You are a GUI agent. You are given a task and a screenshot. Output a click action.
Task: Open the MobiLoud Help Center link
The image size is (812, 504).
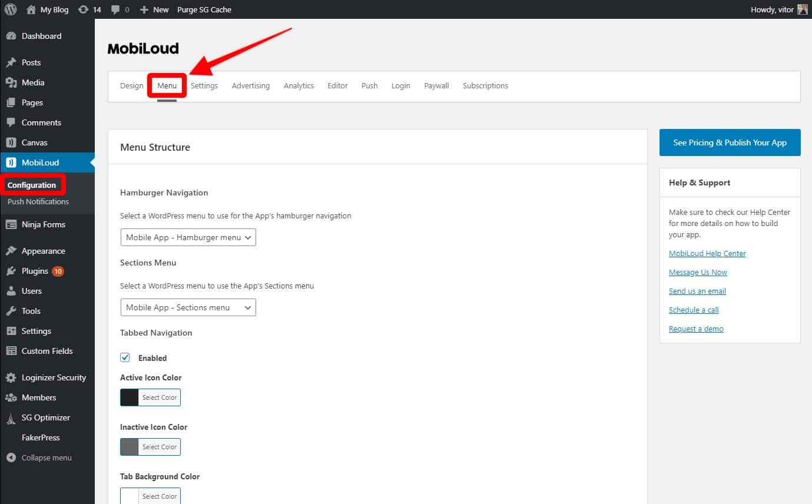point(707,253)
